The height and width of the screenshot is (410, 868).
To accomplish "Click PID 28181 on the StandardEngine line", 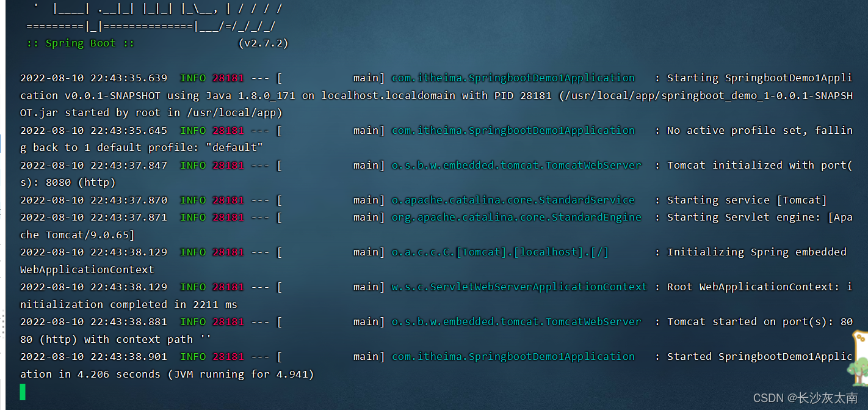I will pos(228,217).
